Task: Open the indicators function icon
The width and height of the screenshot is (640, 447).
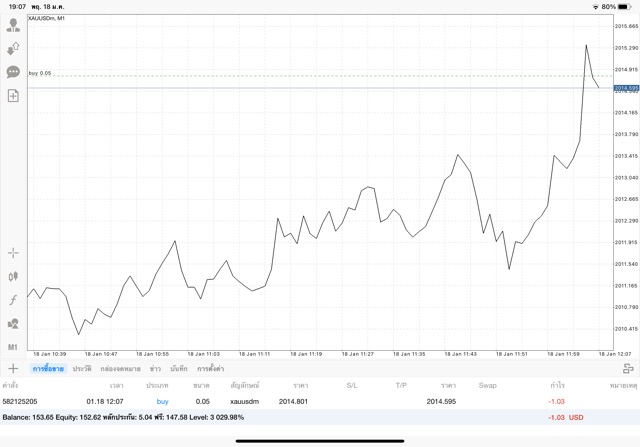Action: (x=13, y=299)
